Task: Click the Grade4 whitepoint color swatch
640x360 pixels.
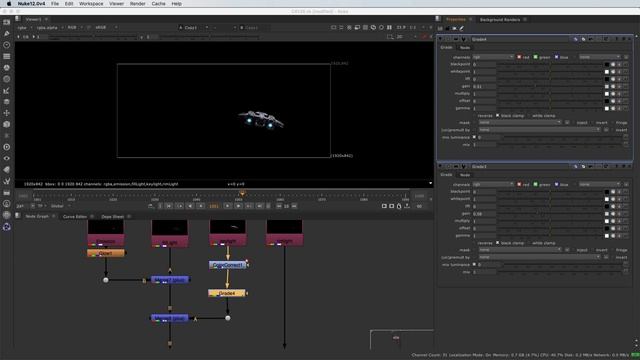Action: pyautogui.click(x=607, y=72)
